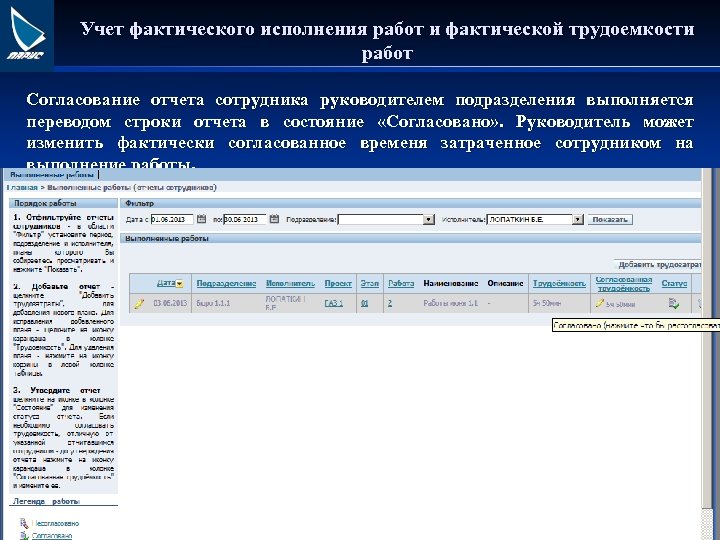The height and width of the screenshot is (540, 720).
Task: Click the Легенда работы heading
Action: [46, 501]
